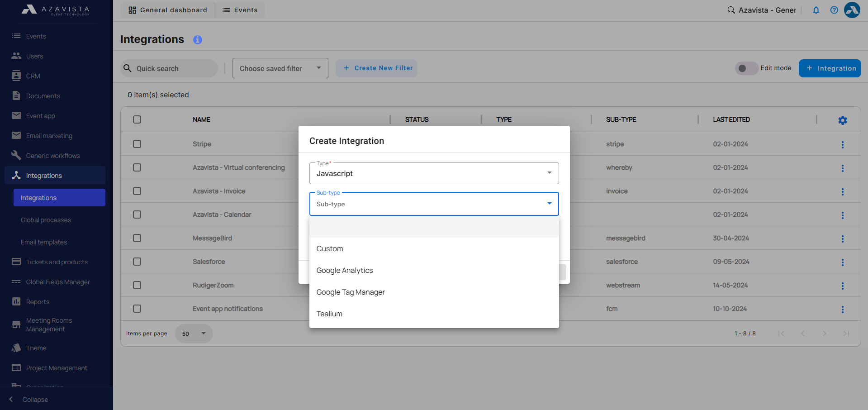Screen dimensions: 868x410
Task: Click the notifications bell icon
Action: (x=816, y=10)
